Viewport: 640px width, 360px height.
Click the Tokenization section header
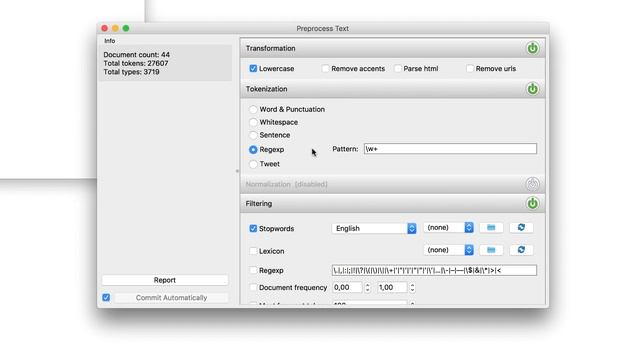(393, 89)
